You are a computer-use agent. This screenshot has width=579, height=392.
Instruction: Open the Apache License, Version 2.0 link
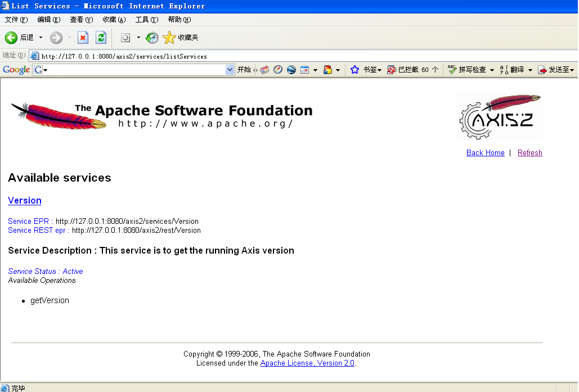[x=307, y=363]
